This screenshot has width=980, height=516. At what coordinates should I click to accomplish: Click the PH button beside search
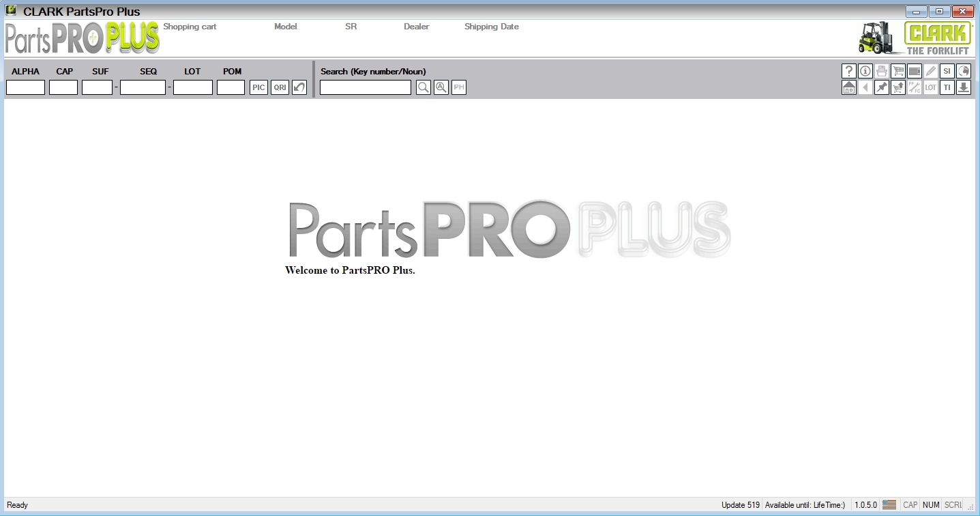pyautogui.click(x=459, y=87)
